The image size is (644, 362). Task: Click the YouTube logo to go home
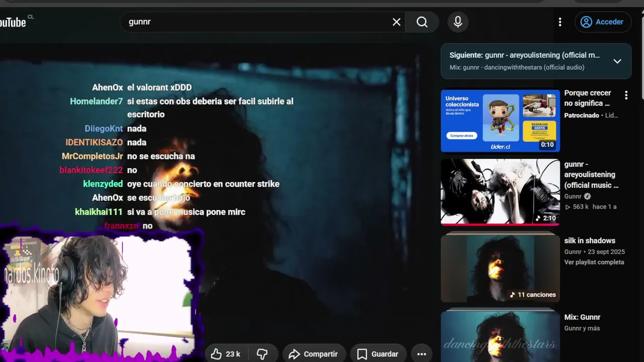[x=13, y=22]
